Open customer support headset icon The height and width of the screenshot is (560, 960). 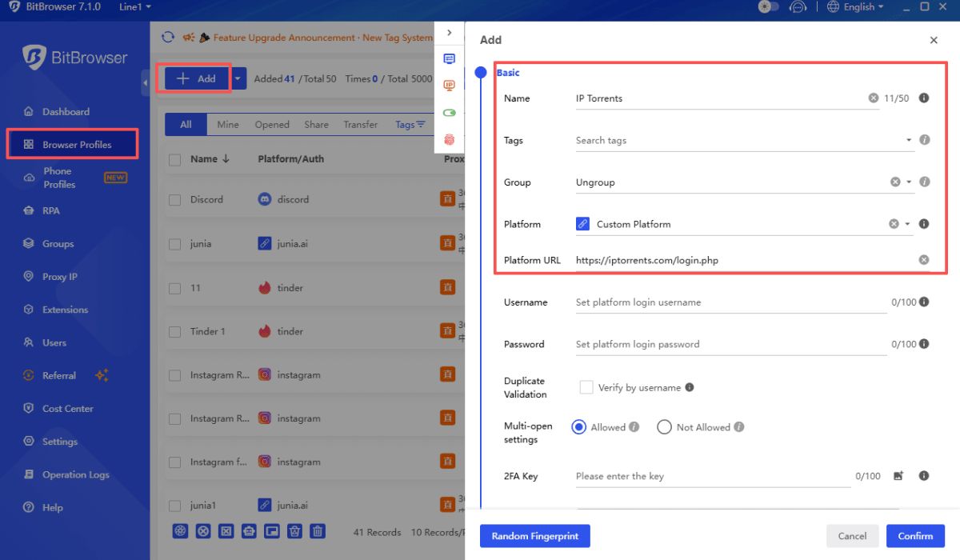pyautogui.click(x=798, y=6)
